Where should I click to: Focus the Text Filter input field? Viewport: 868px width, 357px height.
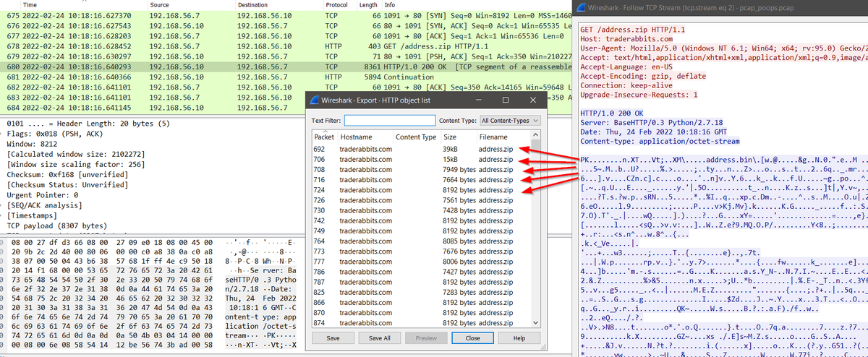click(x=390, y=121)
